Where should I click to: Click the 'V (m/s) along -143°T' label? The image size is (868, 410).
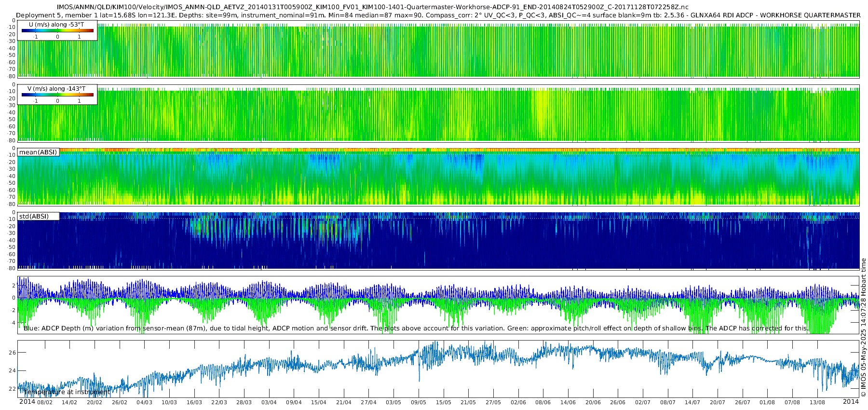[56, 89]
